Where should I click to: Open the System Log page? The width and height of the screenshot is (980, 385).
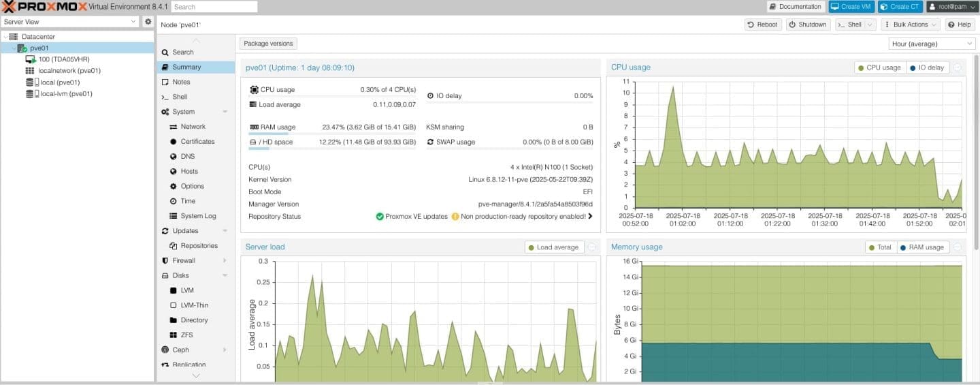(x=198, y=216)
